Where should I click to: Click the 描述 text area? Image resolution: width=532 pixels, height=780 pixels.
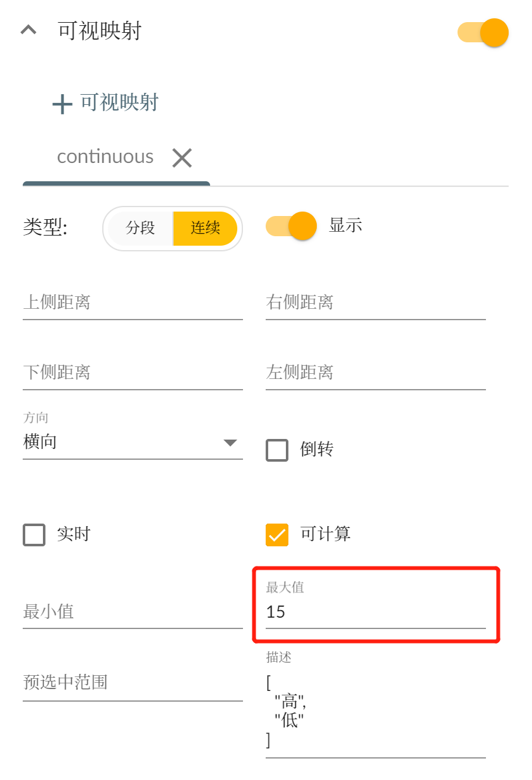(375, 711)
